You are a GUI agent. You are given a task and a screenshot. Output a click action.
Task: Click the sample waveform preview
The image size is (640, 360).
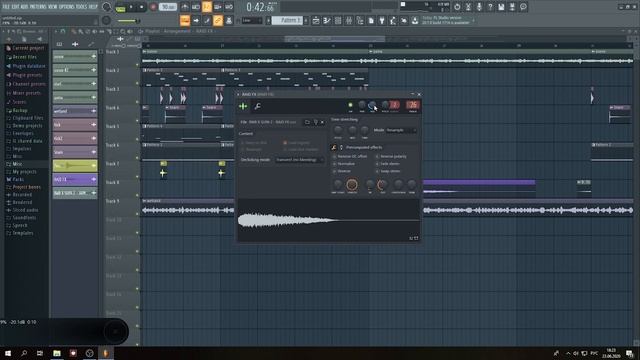(x=329, y=220)
